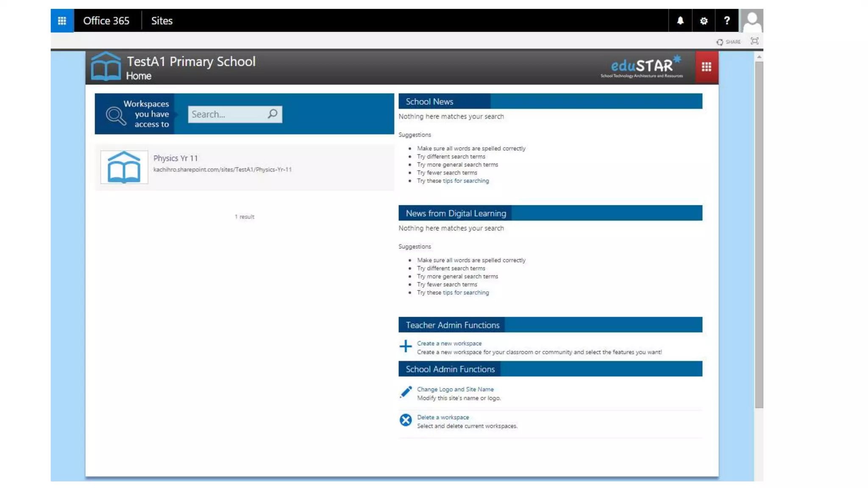This screenshot has height=488, width=868.
Task: Click the search magnifier in workspace search box
Action: click(273, 114)
